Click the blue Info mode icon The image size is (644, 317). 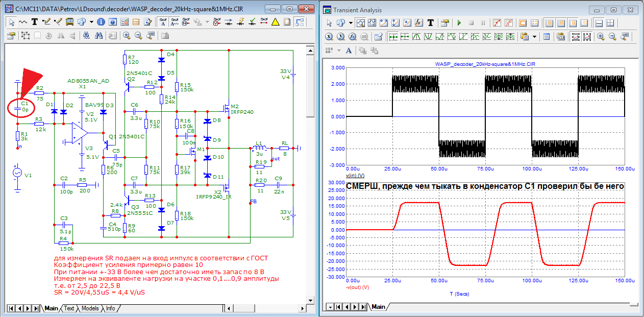[x=101, y=22]
